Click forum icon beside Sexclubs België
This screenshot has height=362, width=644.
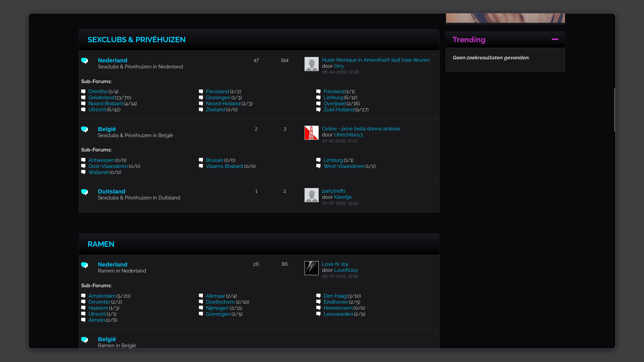tap(85, 129)
